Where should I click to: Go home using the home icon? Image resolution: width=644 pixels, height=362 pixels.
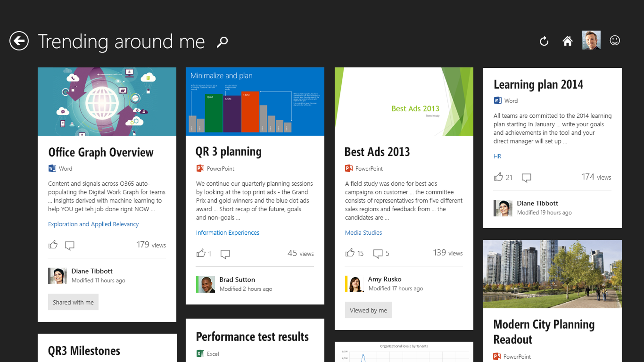tap(567, 41)
